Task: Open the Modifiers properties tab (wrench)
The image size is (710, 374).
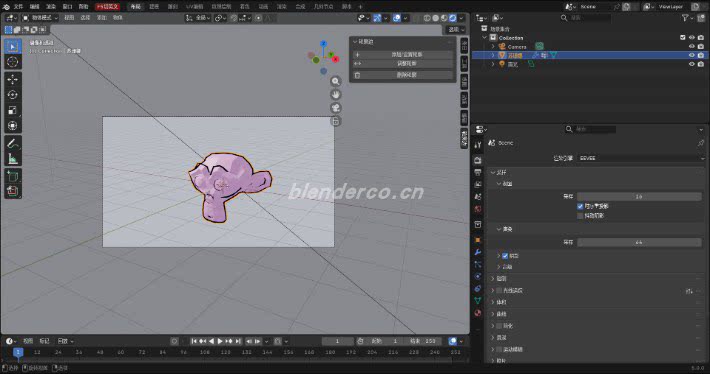Action: click(478, 252)
